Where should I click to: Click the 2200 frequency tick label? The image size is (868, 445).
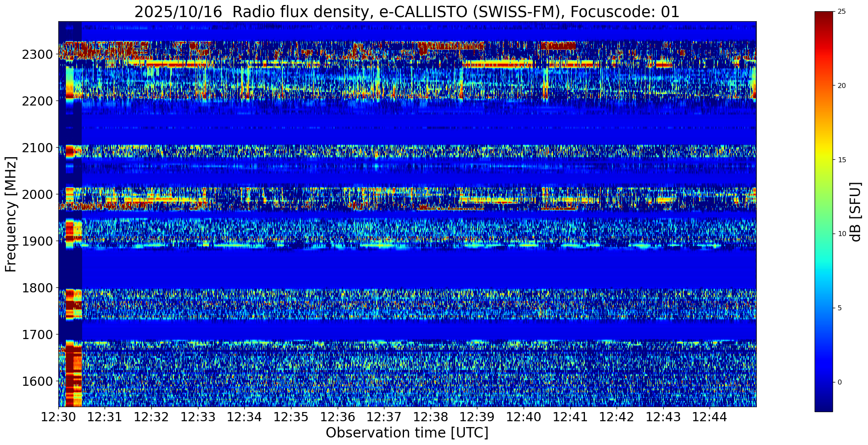pos(38,101)
